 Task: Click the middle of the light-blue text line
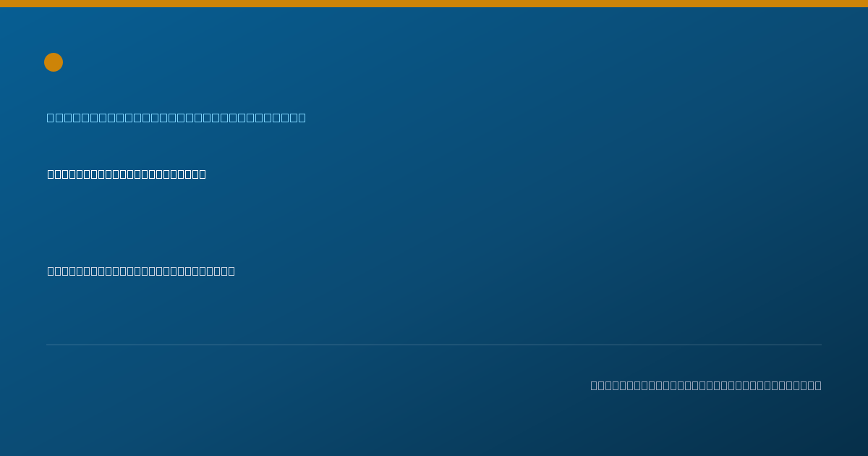click(176, 117)
